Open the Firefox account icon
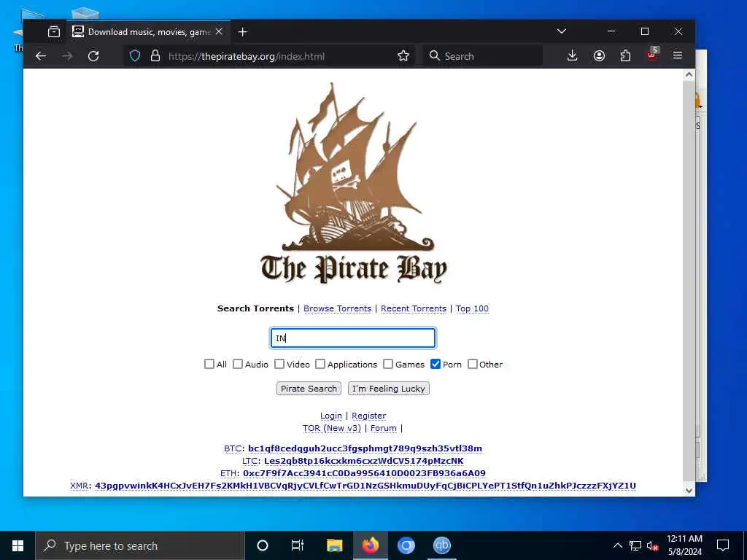This screenshot has height=560, width=747. click(600, 55)
